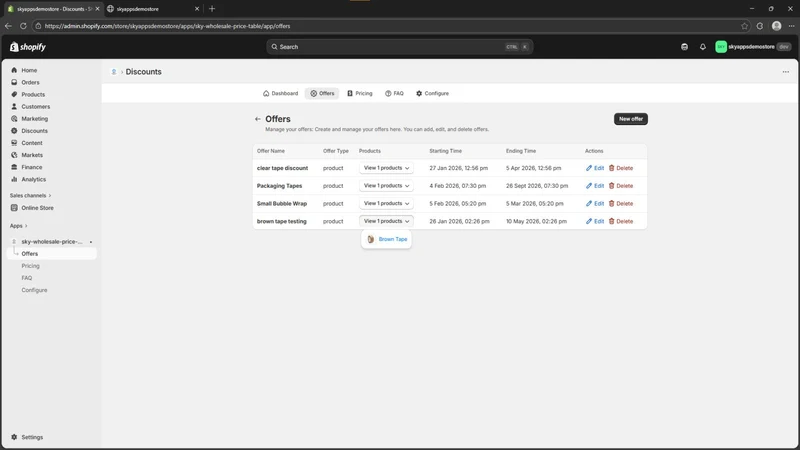Click 'brown tape testing' offer name
Image resolution: width=800 pixels, height=450 pixels.
pyautogui.click(x=282, y=221)
